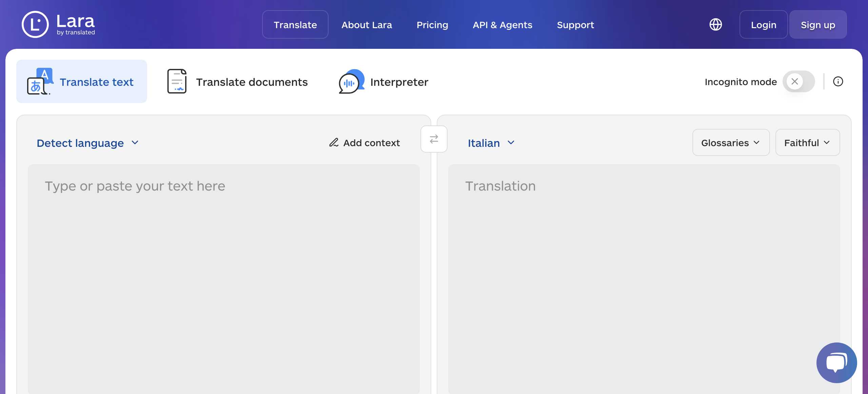
Task: Click the Translate documents page icon
Action: pyautogui.click(x=177, y=81)
